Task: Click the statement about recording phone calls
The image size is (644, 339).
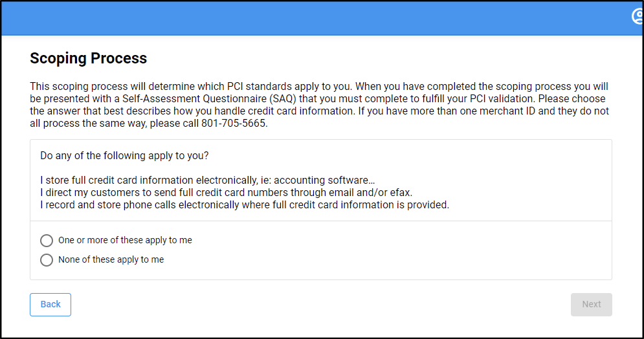Action: pos(244,205)
